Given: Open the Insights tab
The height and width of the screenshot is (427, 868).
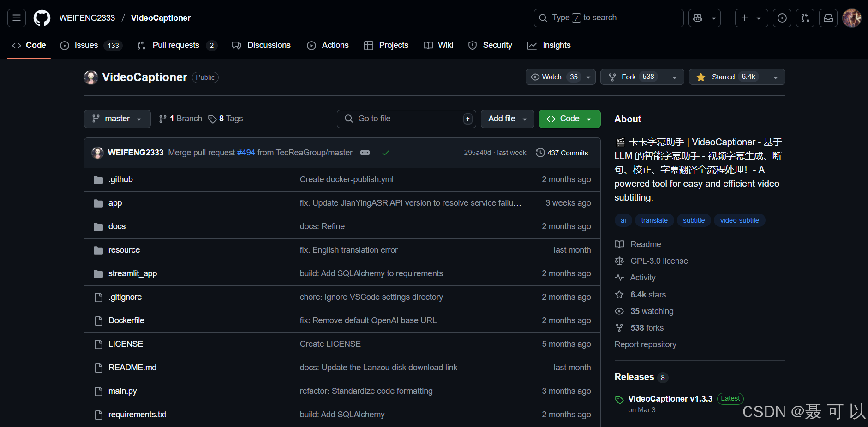Looking at the screenshot, I should 549,45.
